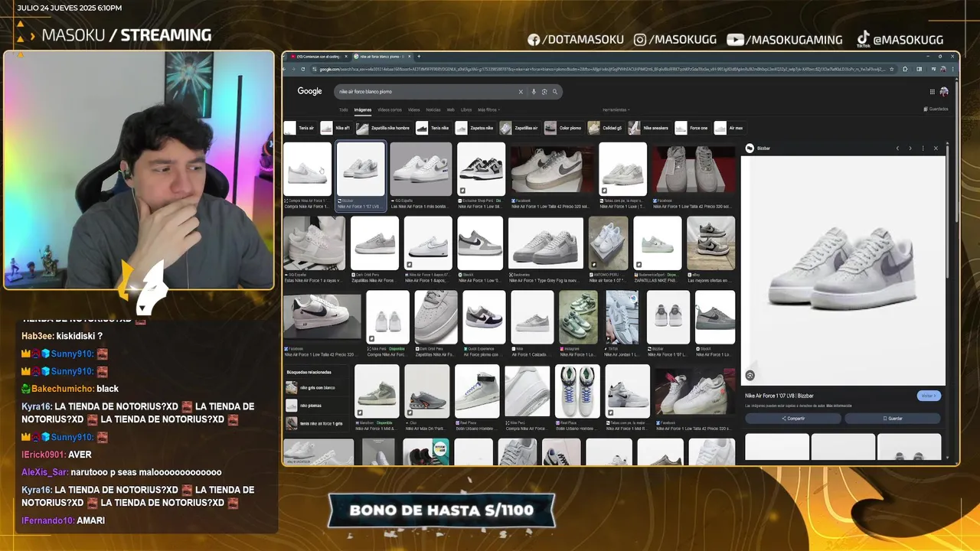
Task: Open Guardados saved items
Action: 936,109
